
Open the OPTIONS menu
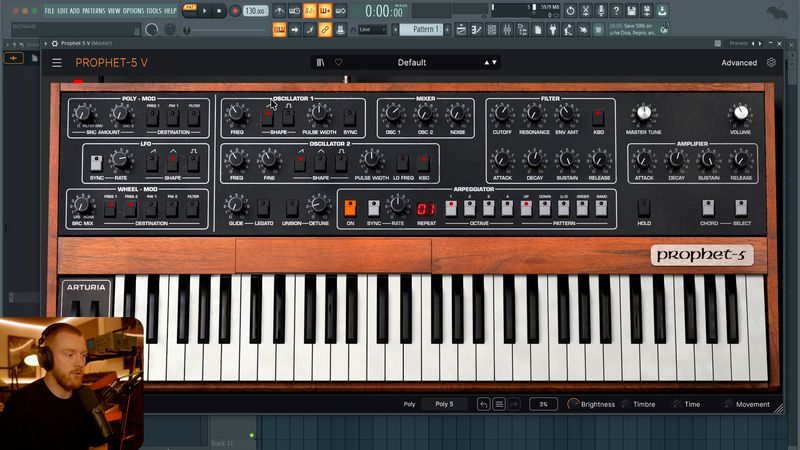(x=133, y=11)
